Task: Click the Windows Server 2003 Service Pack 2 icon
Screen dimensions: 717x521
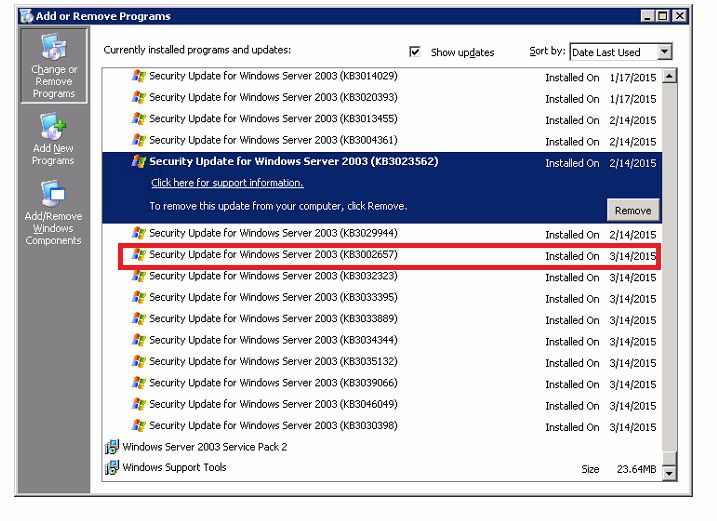Action: pos(112,447)
